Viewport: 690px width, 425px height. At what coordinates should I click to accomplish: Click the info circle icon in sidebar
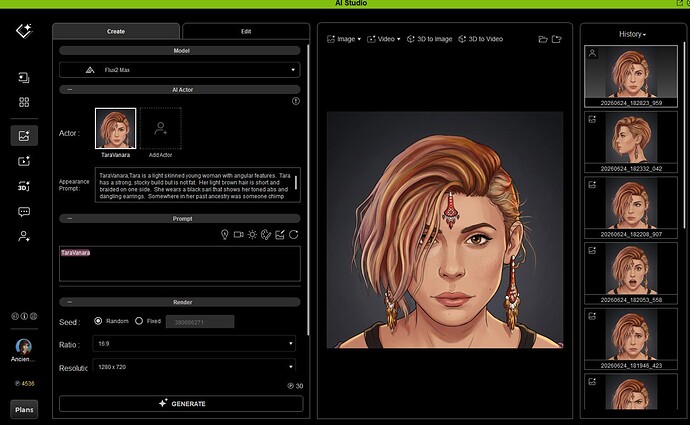point(24,316)
